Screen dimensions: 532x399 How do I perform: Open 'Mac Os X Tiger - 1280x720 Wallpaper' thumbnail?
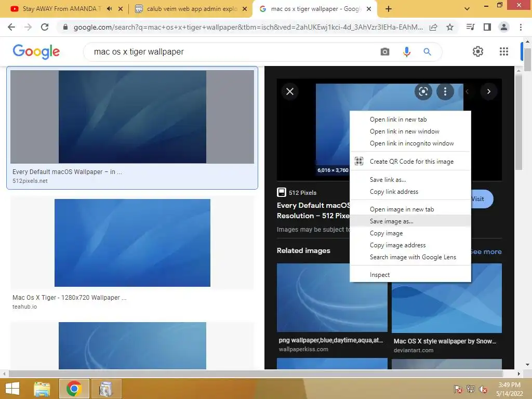click(x=132, y=243)
